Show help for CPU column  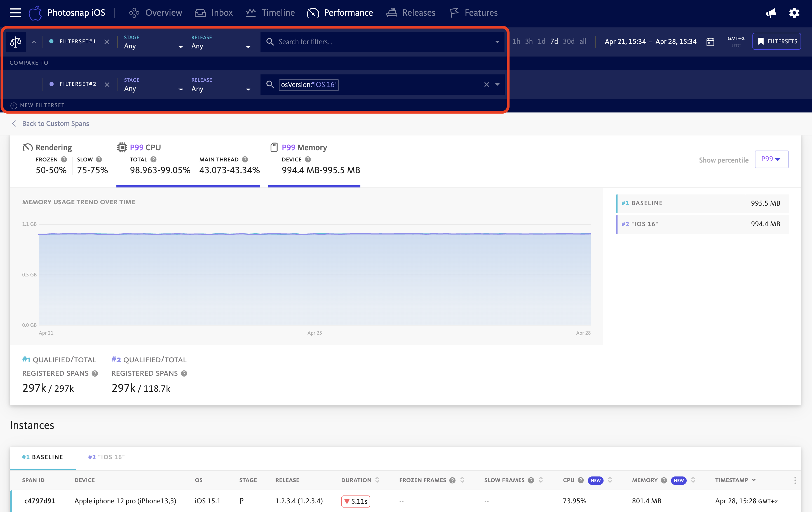tap(580, 480)
